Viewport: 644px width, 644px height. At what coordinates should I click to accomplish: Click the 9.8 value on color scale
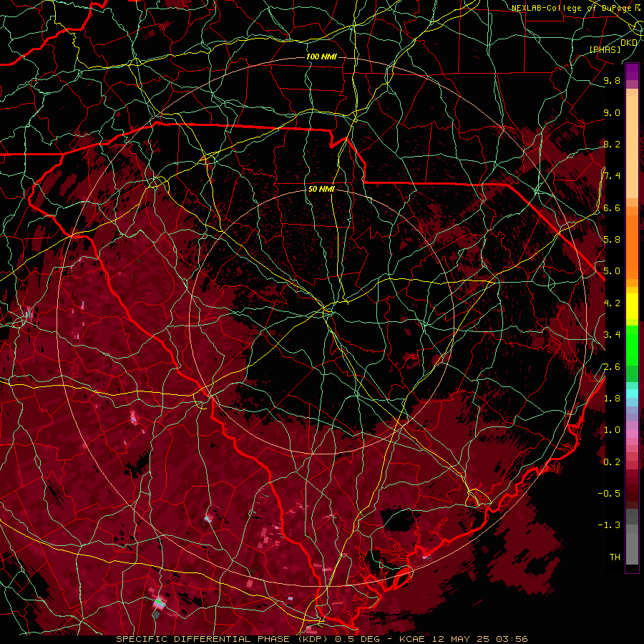(x=612, y=80)
